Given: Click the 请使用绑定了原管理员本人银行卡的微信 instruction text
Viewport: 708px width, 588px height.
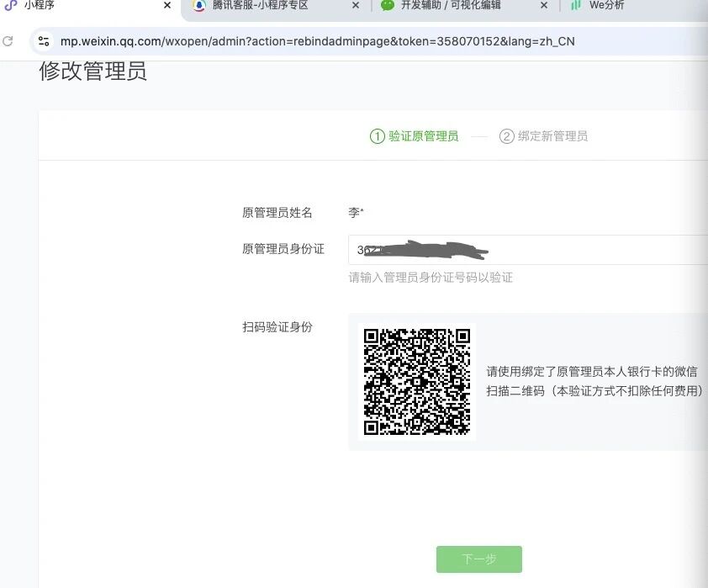Looking at the screenshot, I should [592, 372].
